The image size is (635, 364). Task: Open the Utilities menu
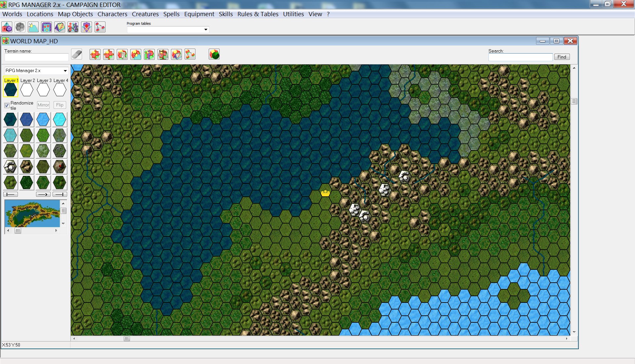tap(293, 14)
